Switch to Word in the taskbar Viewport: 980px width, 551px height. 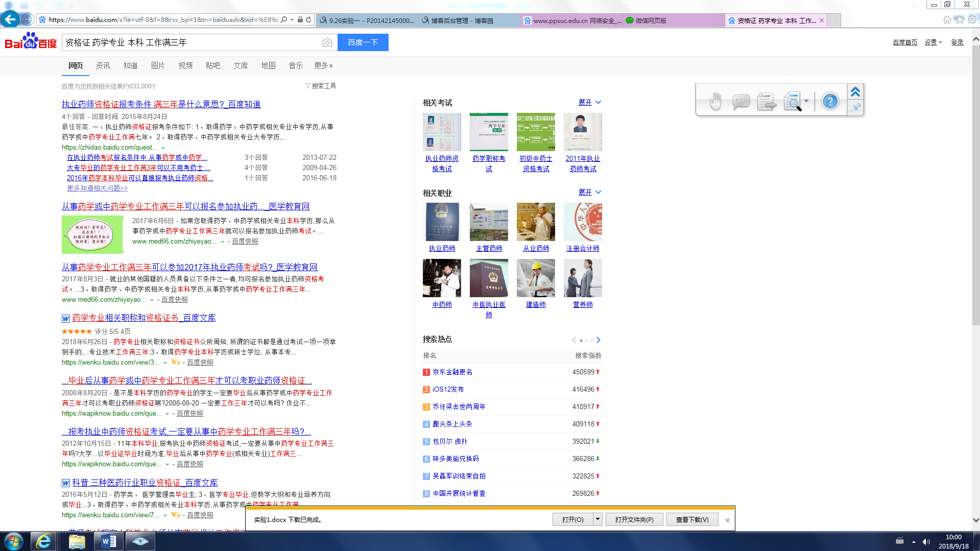(109, 541)
